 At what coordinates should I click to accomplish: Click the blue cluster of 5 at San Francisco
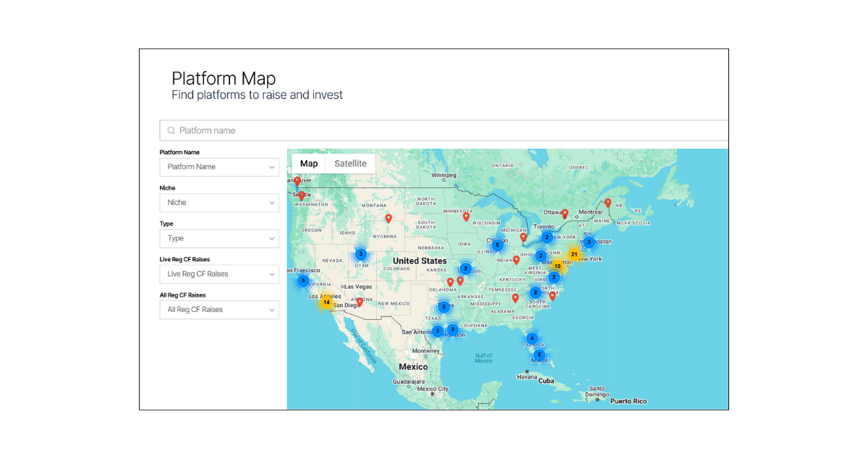pos(303,281)
